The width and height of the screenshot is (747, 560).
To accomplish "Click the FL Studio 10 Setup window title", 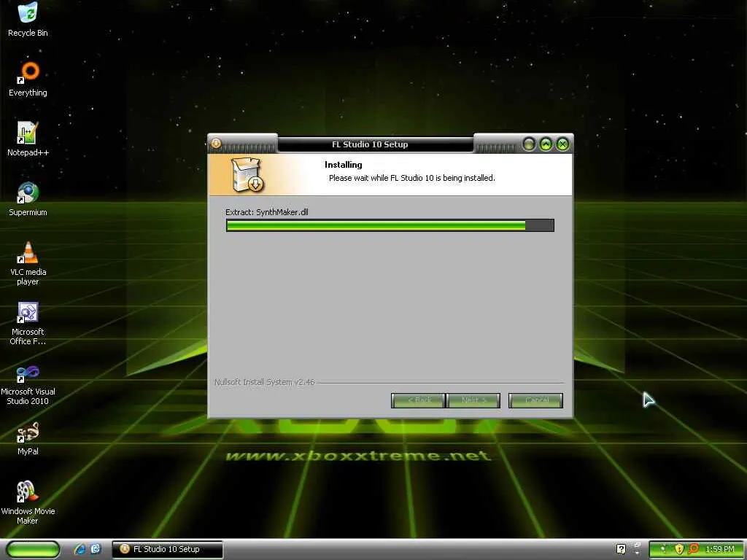I will coord(370,144).
